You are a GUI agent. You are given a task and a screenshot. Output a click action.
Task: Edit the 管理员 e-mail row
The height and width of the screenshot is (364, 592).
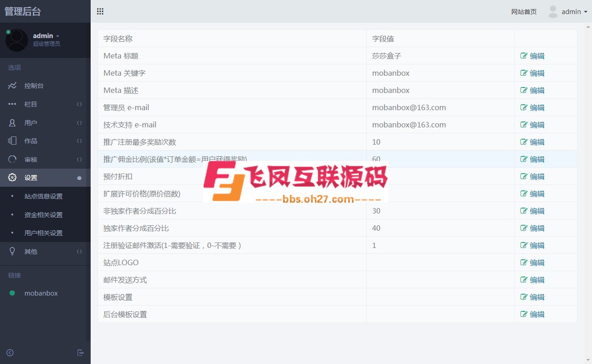(x=533, y=107)
